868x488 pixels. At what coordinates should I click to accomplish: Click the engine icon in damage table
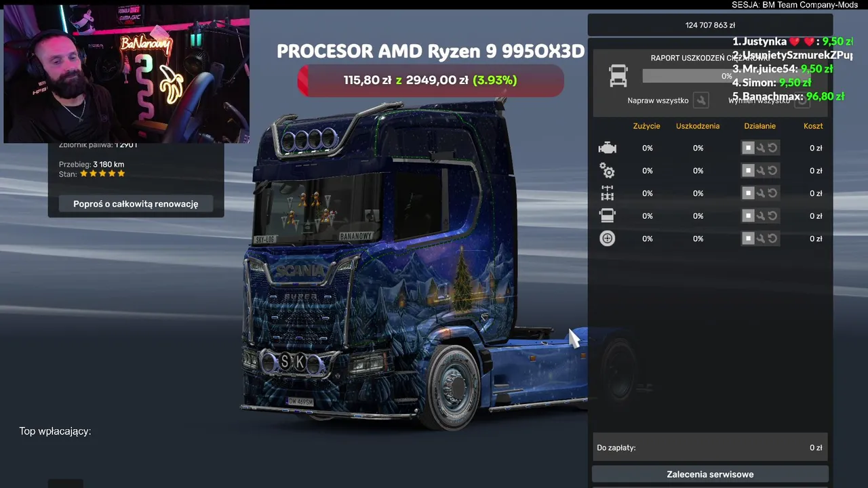click(x=607, y=148)
